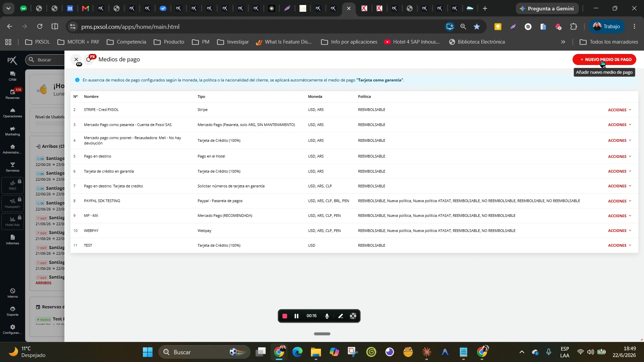Click the browser address bar URL

130,26
